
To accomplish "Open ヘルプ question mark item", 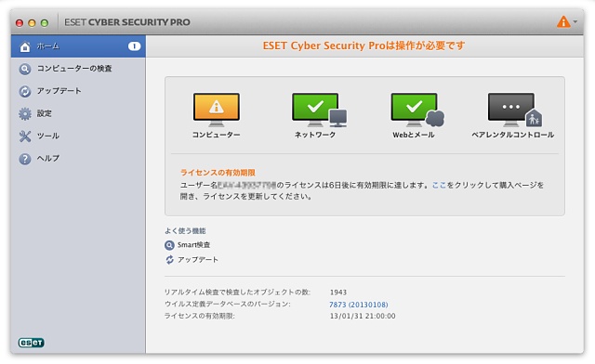I will click(x=78, y=158).
